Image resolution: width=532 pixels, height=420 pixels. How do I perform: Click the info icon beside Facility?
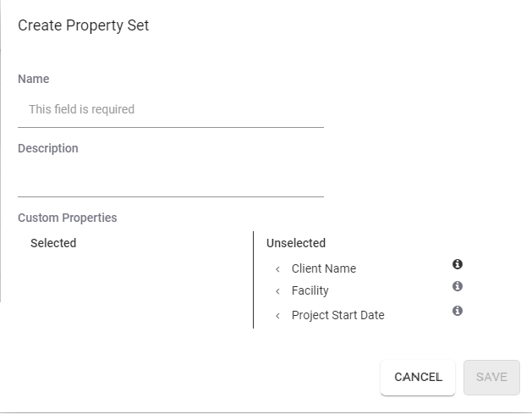[x=458, y=286]
